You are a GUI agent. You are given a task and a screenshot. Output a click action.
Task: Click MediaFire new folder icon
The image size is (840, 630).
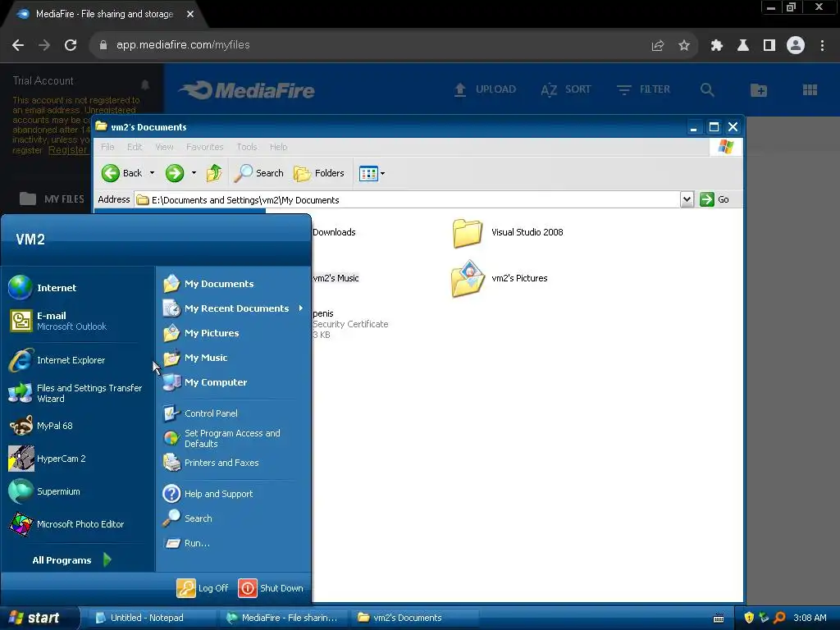click(759, 90)
